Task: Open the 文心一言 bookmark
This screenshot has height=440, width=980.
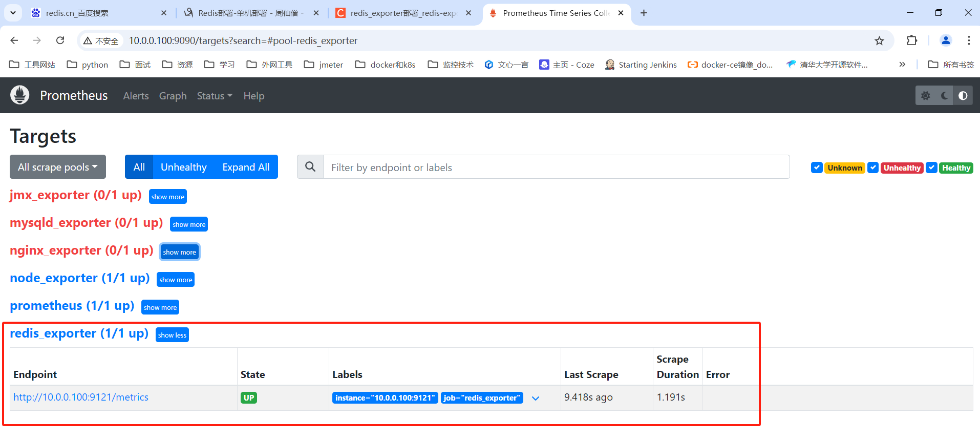Action: coord(506,65)
